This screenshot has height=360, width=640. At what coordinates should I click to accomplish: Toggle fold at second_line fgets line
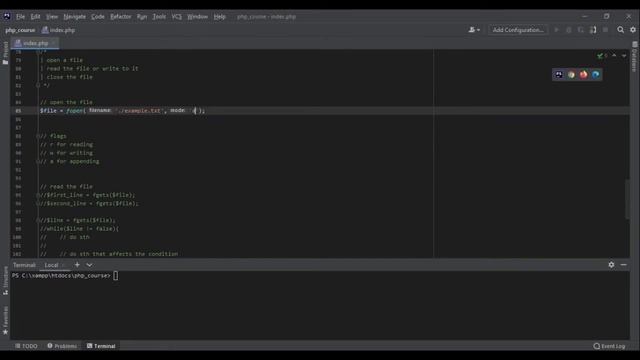(x=38, y=204)
